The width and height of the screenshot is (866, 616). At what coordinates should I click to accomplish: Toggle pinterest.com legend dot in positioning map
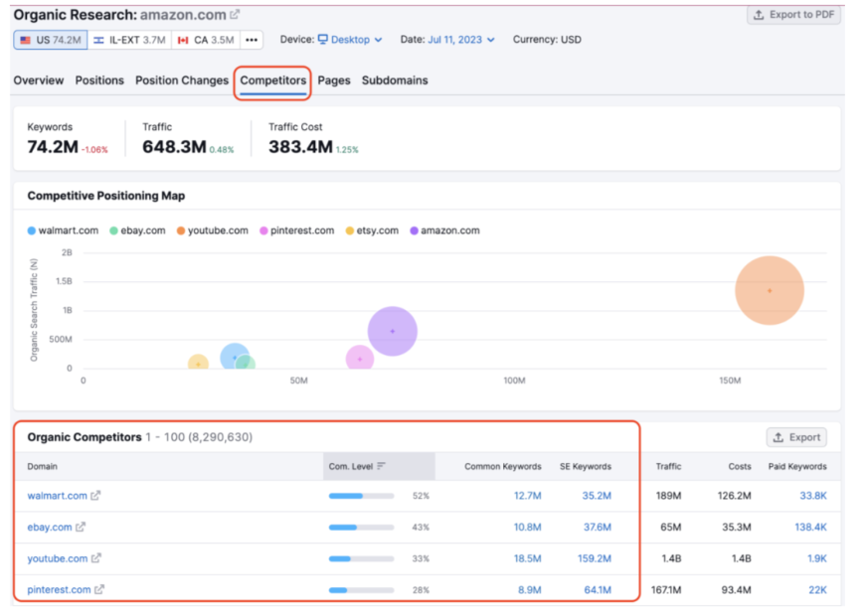[x=263, y=231]
